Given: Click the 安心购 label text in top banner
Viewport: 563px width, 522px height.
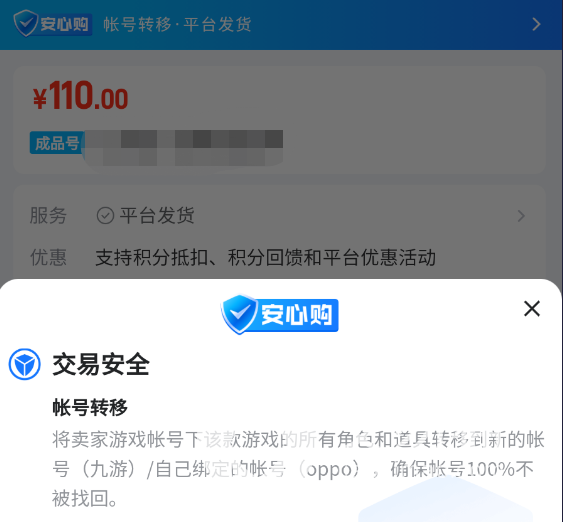Looking at the screenshot, I should (65, 24).
